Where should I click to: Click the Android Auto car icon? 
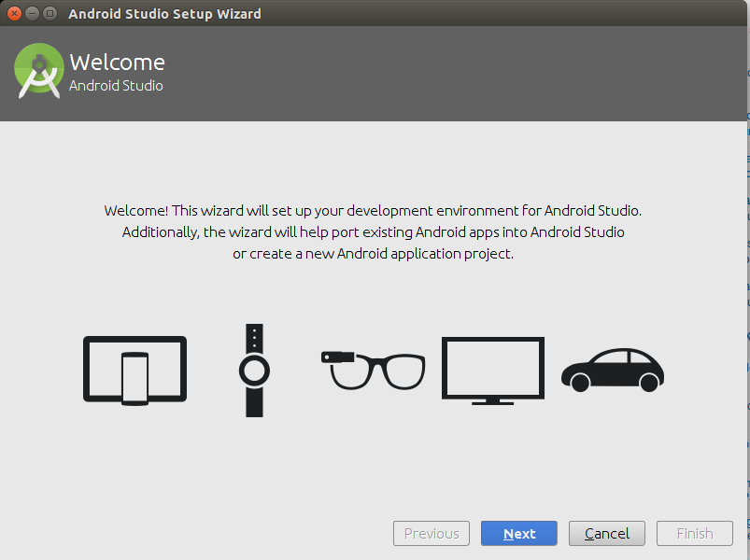(612, 371)
